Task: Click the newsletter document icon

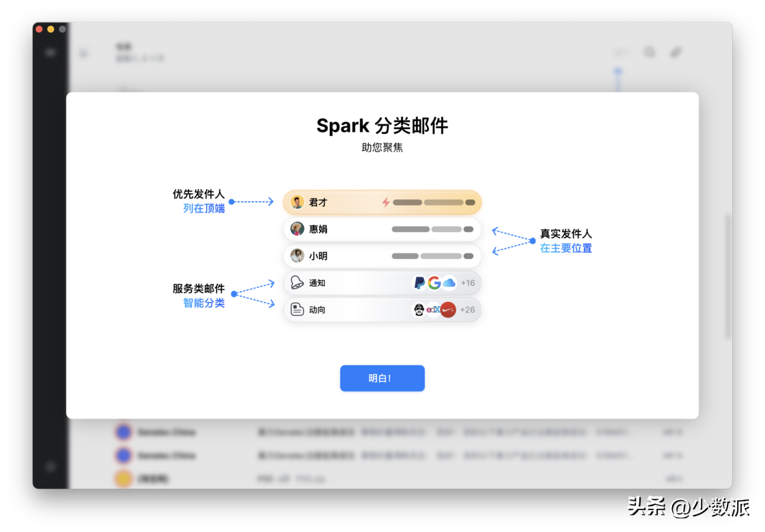Action: pos(297,309)
